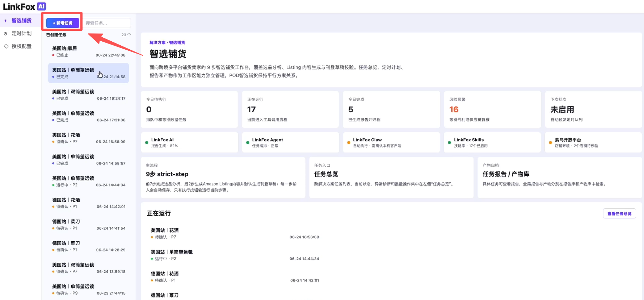Click the 9步 strict-step 主流程 card
Viewport: 644px width, 300px height.
[223, 178]
